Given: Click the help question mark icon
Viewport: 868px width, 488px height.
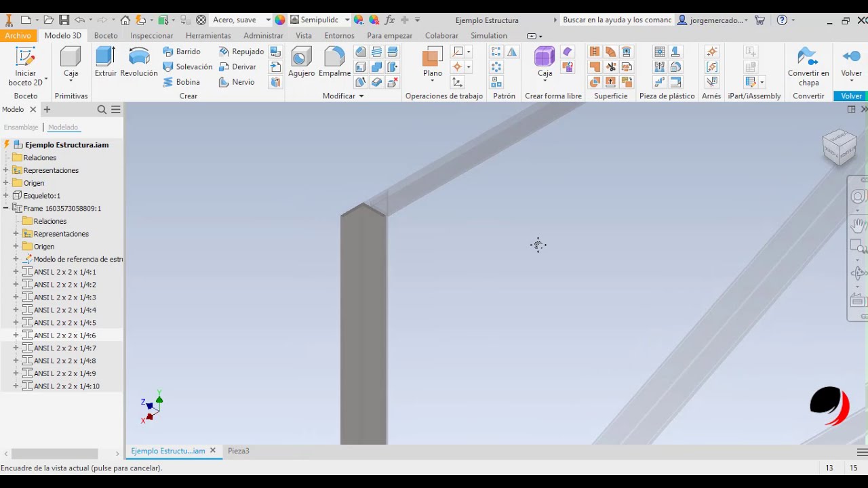Looking at the screenshot, I should (x=782, y=20).
